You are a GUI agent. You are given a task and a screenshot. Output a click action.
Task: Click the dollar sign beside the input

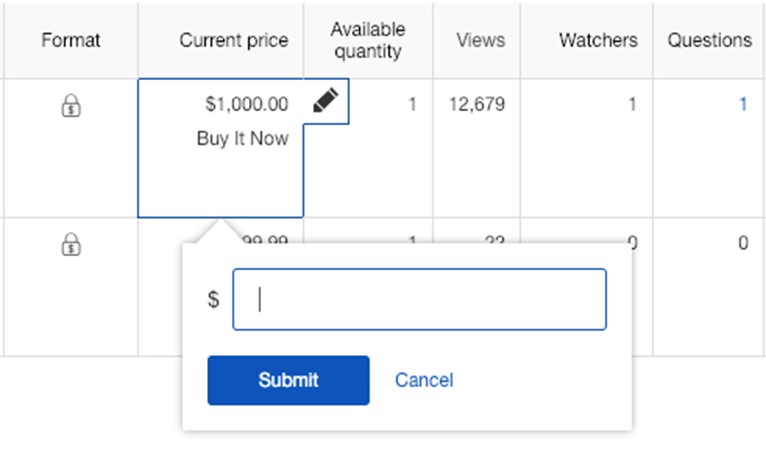pos(213,299)
